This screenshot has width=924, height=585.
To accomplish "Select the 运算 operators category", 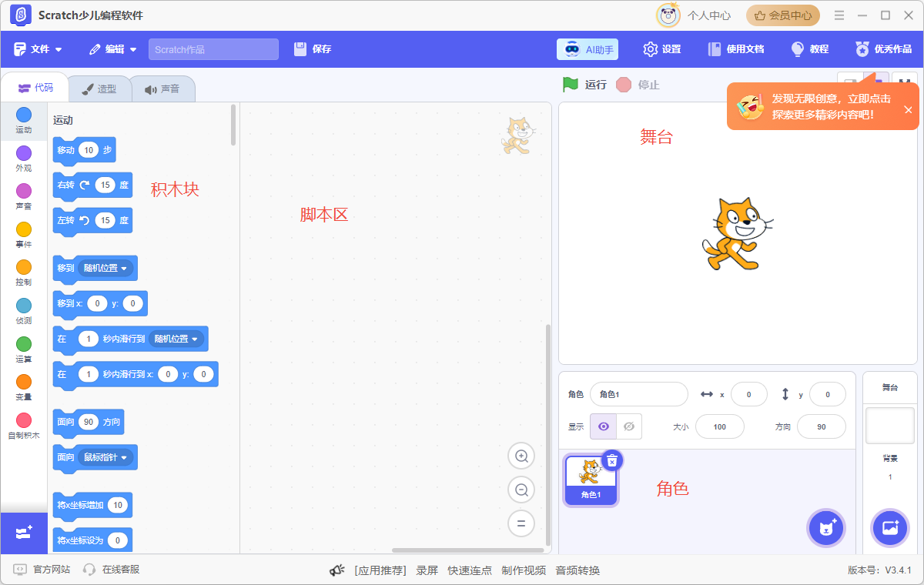I will tap(24, 350).
